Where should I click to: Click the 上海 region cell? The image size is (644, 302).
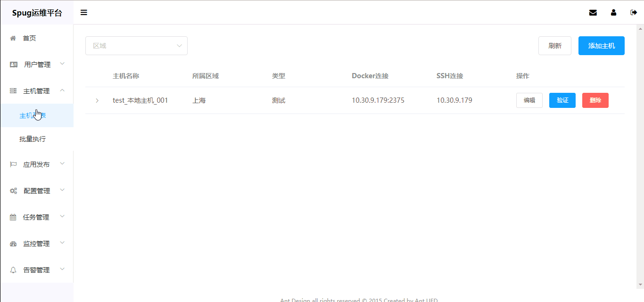click(199, 100)
